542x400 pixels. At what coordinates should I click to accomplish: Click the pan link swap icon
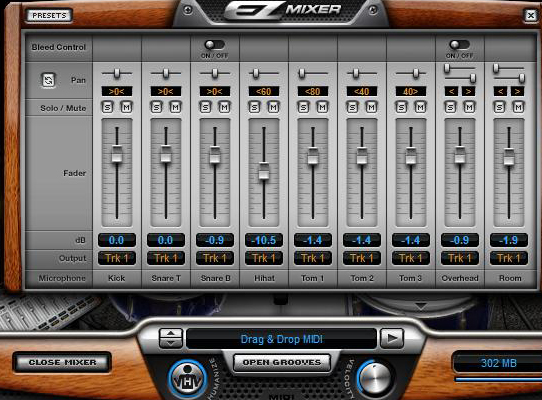click(48, 80)
